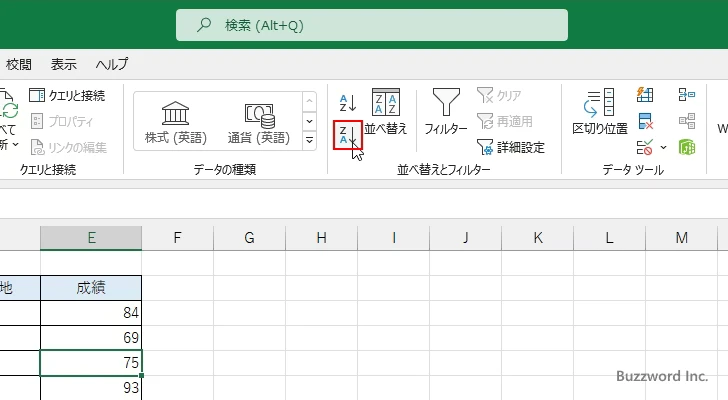Image resolution: width=728 pixels, height=400 pixels.
Task: Open the custom sort dialog (並べ替え)
Action: click(x=385, y=112)
